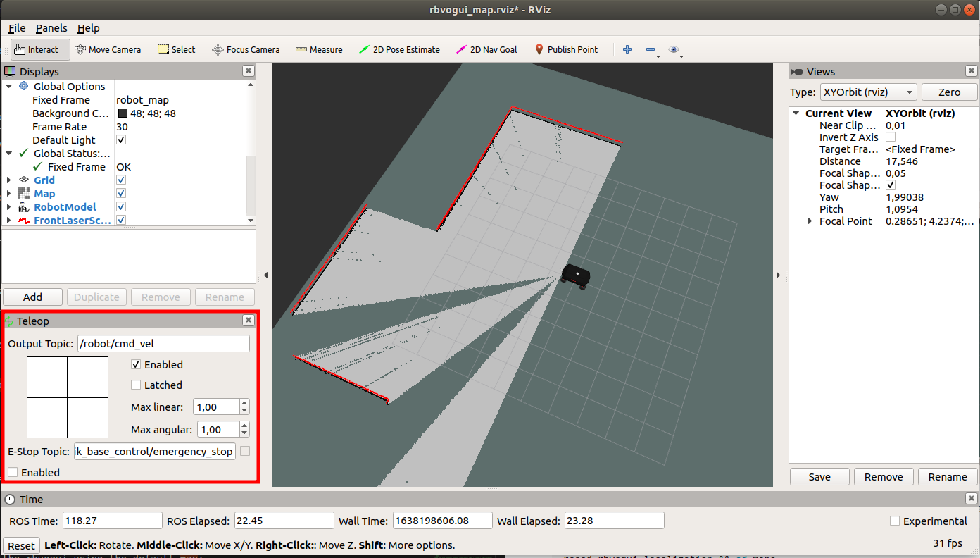Click the Frame Rate value 30
The image size is (980, 558).
(x=122, y=126)
